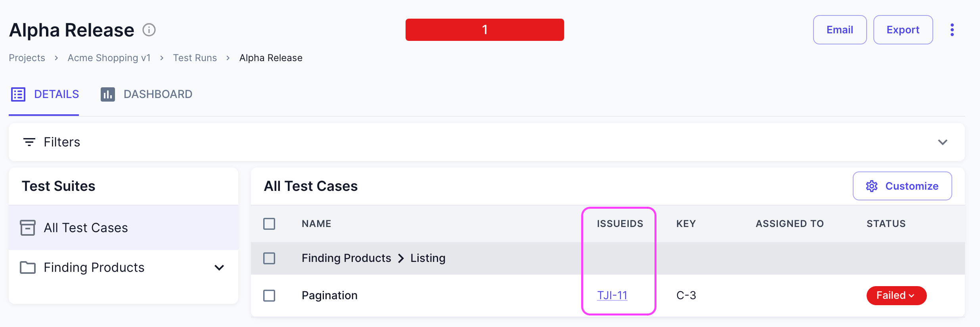Go to Test Runs breadcrumb
This screenshot has height=327, width=980.
(195, 58)
